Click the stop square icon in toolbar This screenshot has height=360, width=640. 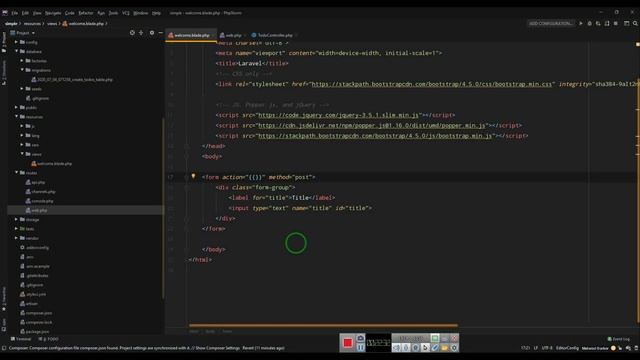point(616,24)
